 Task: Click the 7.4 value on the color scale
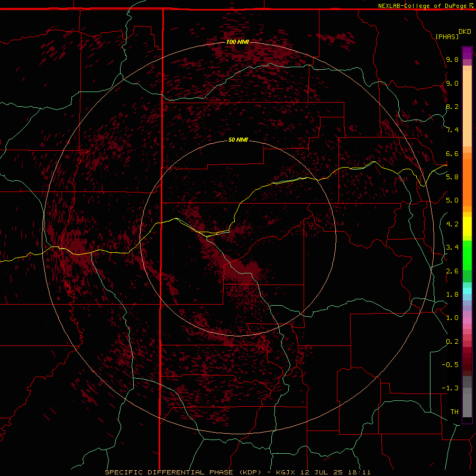coord(452,130)
